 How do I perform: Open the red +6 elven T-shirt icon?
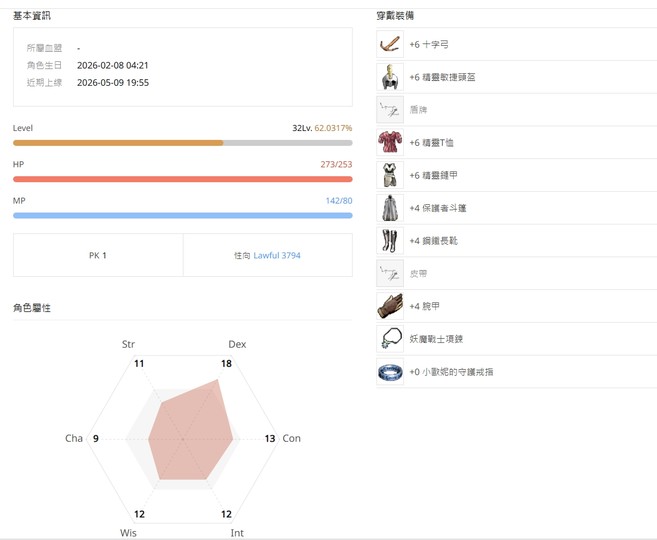(x=390, y=142)
